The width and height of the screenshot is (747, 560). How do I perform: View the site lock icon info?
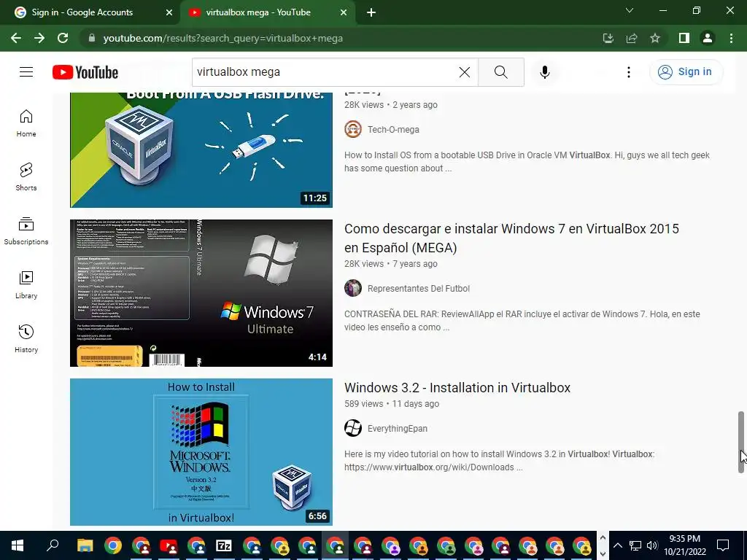tap(92, 38)
